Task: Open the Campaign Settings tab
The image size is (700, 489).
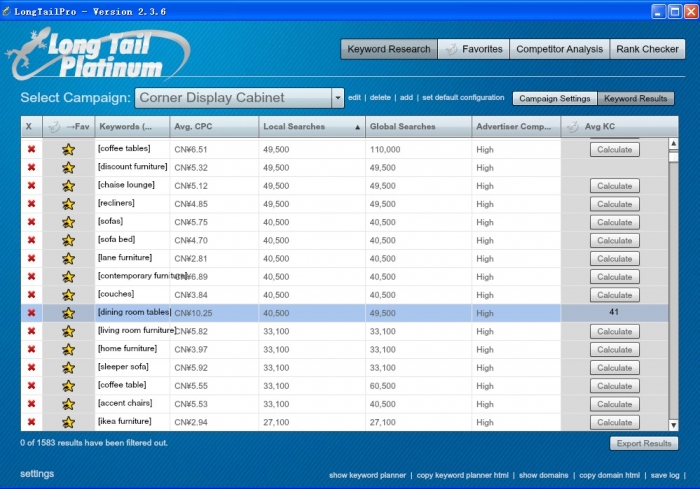Action: [x=554, y=98]
